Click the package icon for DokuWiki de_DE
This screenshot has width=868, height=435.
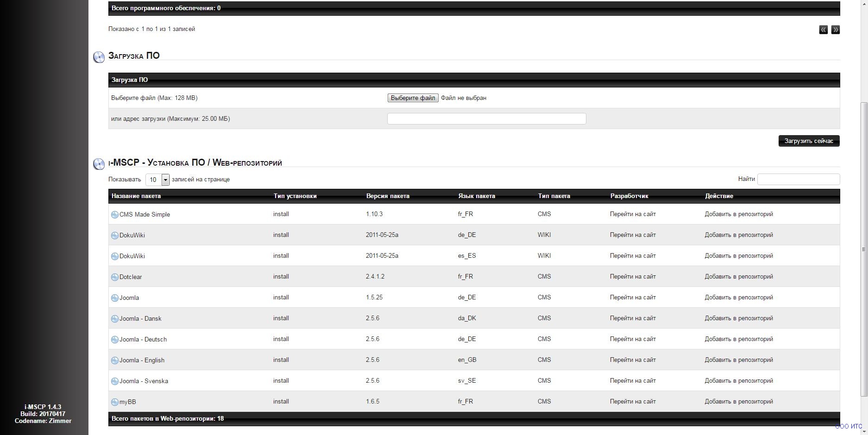[x=115, y=236]
